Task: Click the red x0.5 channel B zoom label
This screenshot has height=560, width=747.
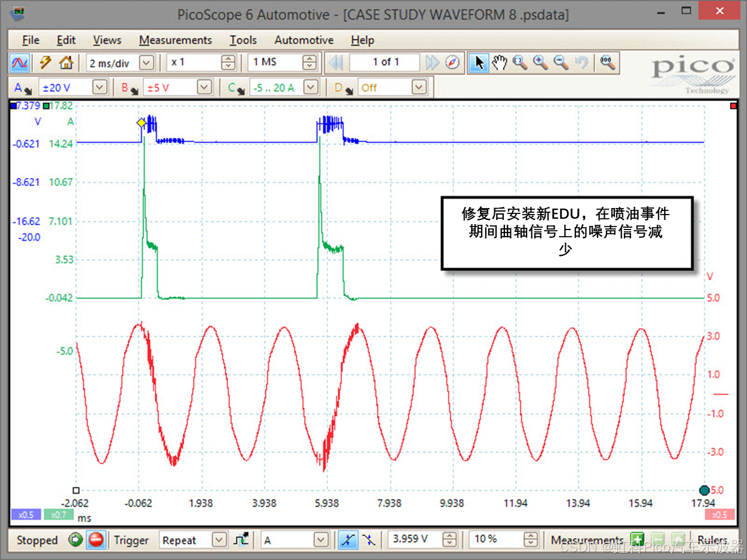Action: (720, 515)
